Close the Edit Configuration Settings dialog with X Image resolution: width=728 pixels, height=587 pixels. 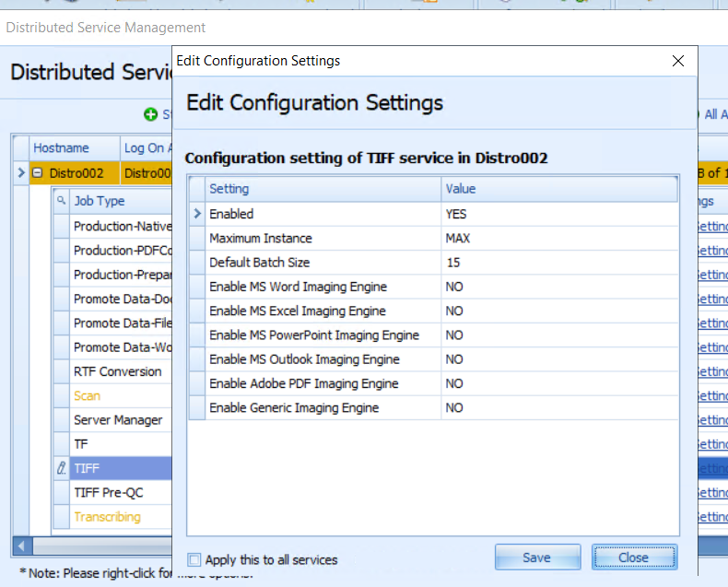pos(678,61)
